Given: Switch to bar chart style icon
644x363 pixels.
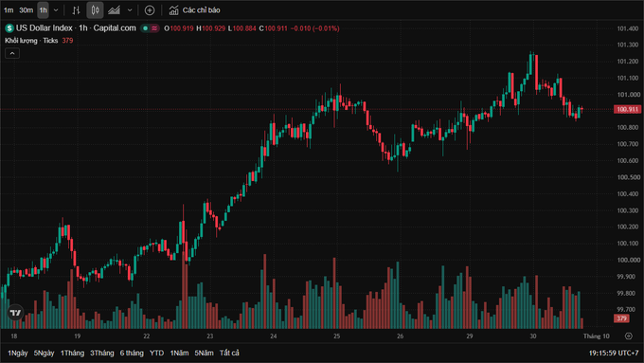Looking at the screenshot, I should point(76,10).
